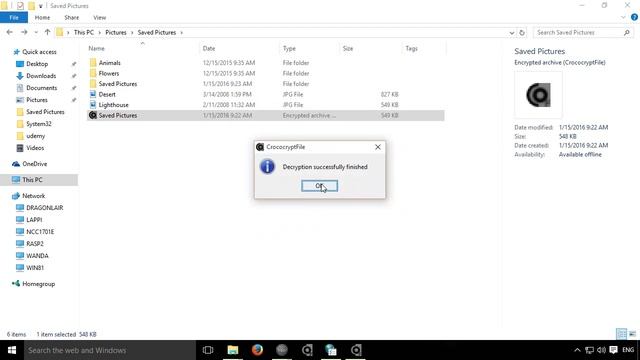The width and height of the screenshot is (640, 360).
Task: Open the volume control in tray
Action: (x=601, y=350)
